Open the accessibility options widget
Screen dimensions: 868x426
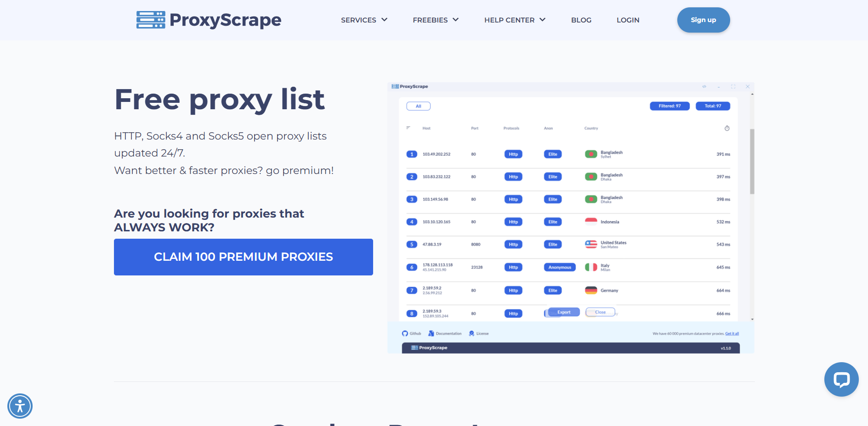20,406
